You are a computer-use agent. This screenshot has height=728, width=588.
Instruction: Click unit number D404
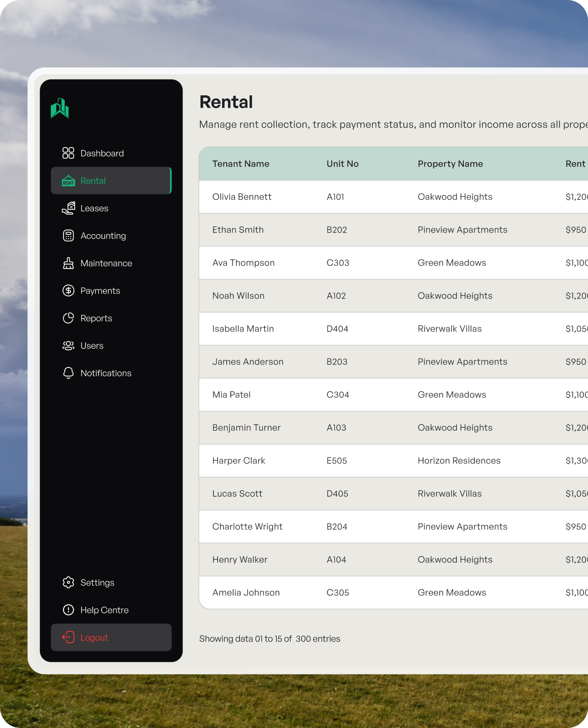337,329
